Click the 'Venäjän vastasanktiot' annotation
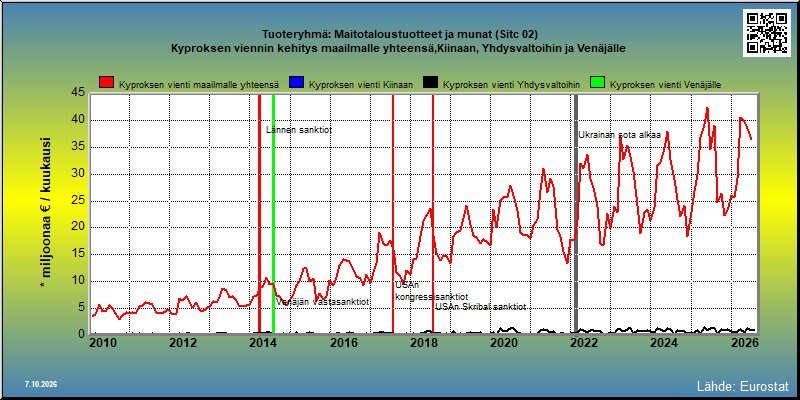This screenshot has width=800, height=400. (322, 302)
